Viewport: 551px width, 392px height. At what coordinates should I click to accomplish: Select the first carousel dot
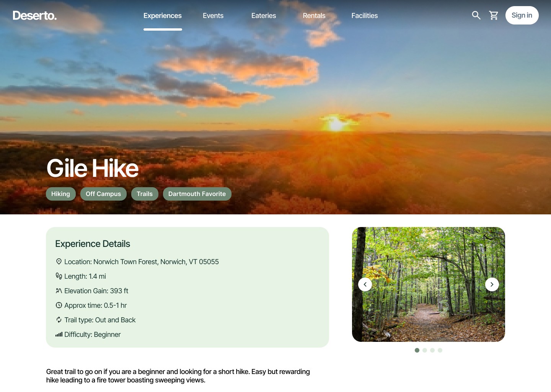(417, 350)
